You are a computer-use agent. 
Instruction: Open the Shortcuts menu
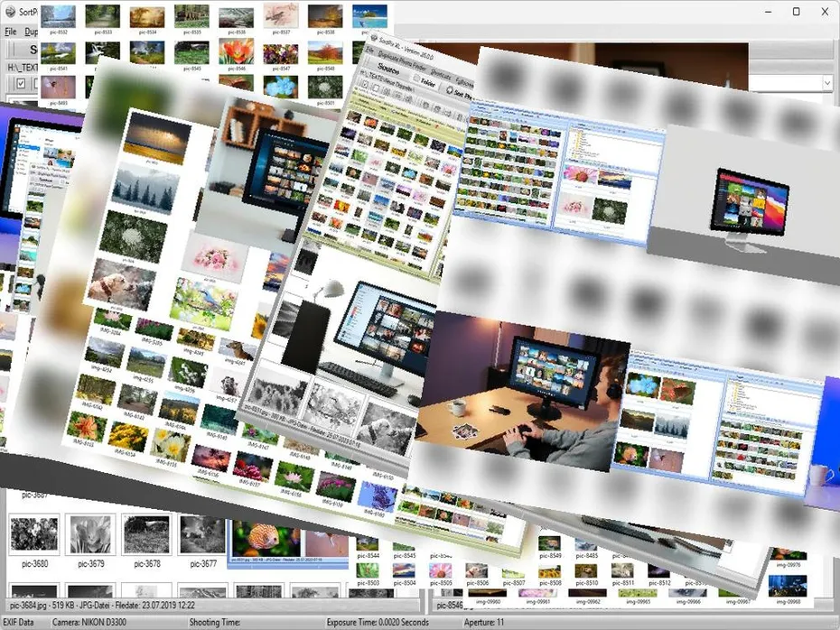point(441,75)
